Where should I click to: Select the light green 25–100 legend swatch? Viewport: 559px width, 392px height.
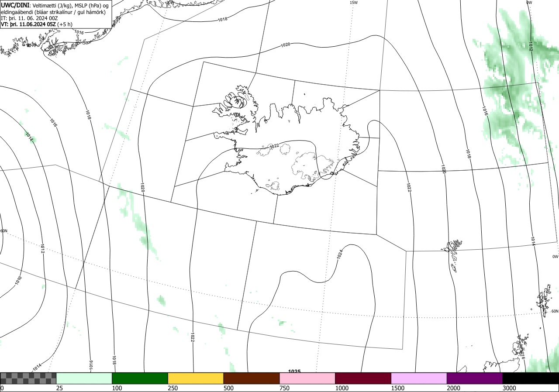(84, 378)
